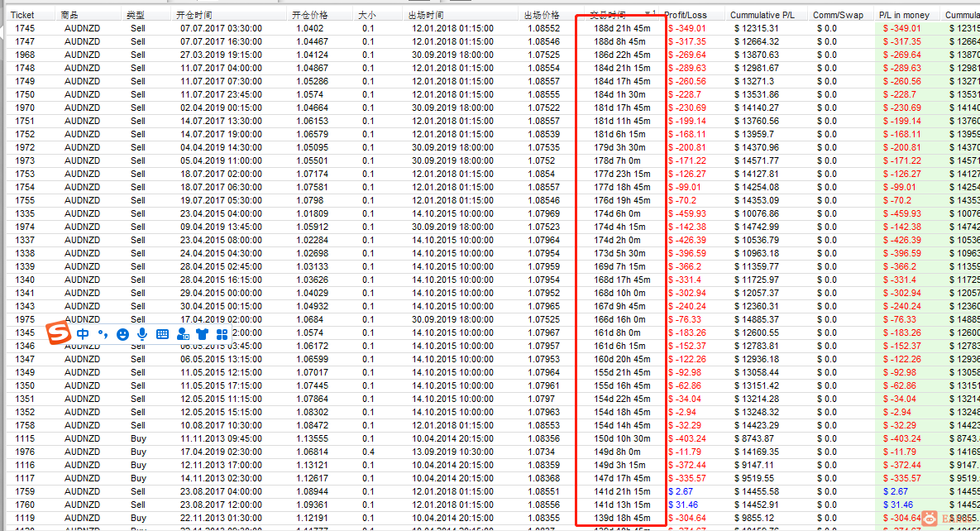Click duration 149d 8h 0m
Image resolution: width=980 pixels, height=531 pixels.
click(x=617, y=452)
